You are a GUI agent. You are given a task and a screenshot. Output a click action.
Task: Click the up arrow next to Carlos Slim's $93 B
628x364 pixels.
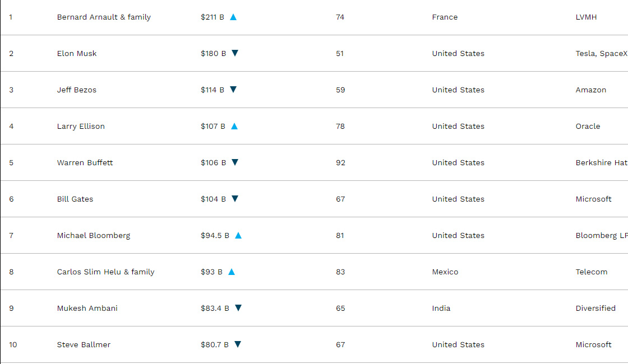click(x=232, y=272)
